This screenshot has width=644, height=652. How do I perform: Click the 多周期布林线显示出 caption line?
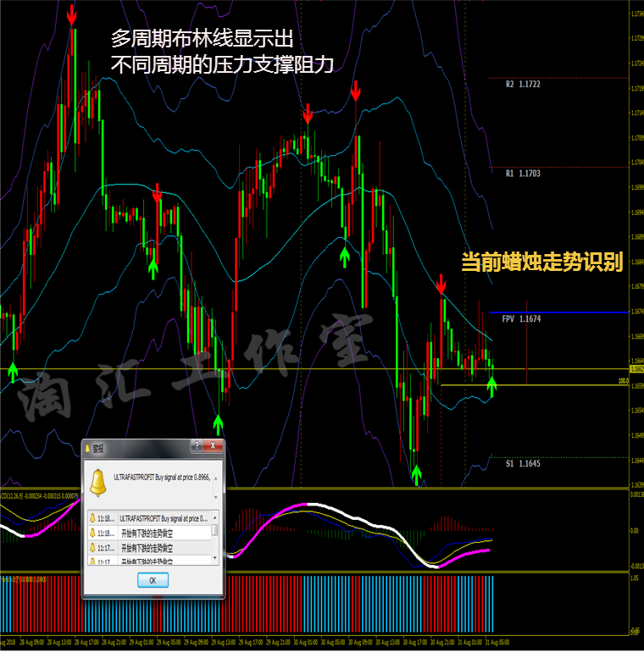click(x=202, y=39)
